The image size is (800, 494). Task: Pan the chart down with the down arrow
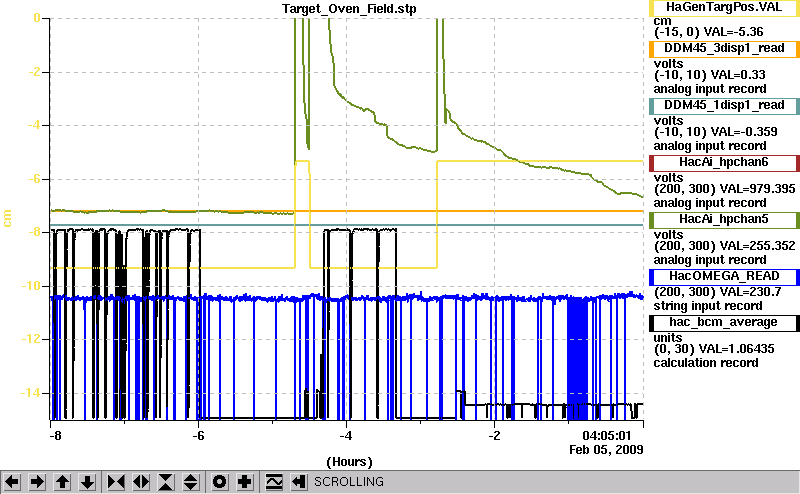coord(88,482)
